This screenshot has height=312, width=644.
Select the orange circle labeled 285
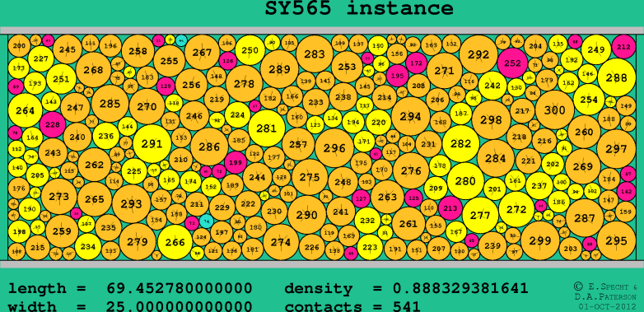(110, 104)
